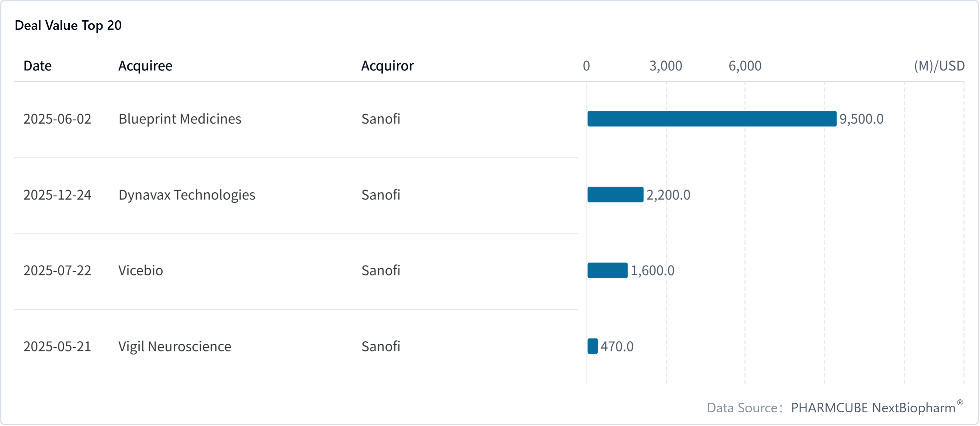Click the 2025-07-22 date cell

point(57,270)
